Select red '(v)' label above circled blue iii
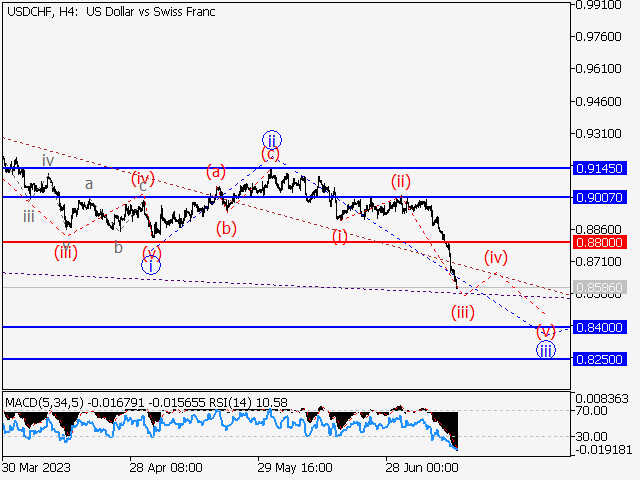640x480 pixels. point(546,331)
